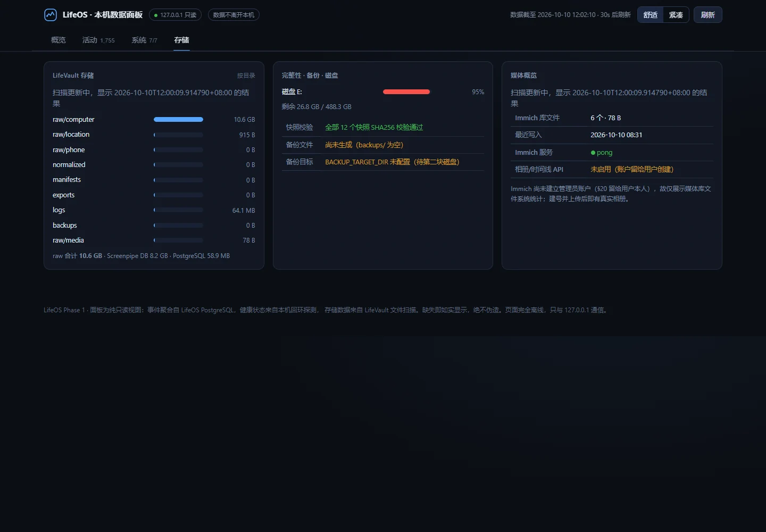Click the exports directory label
The height and width of the screenshot is (532, 766).
[x=64, y=195]
